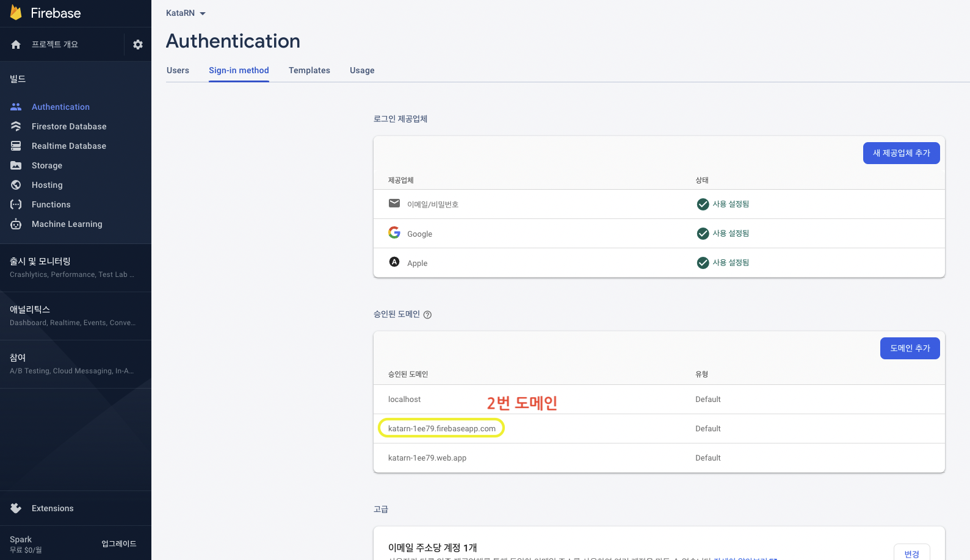The width and height of the screenshot is (970, 560).
Task: Click the 변경 button
Action: (911, 553)
